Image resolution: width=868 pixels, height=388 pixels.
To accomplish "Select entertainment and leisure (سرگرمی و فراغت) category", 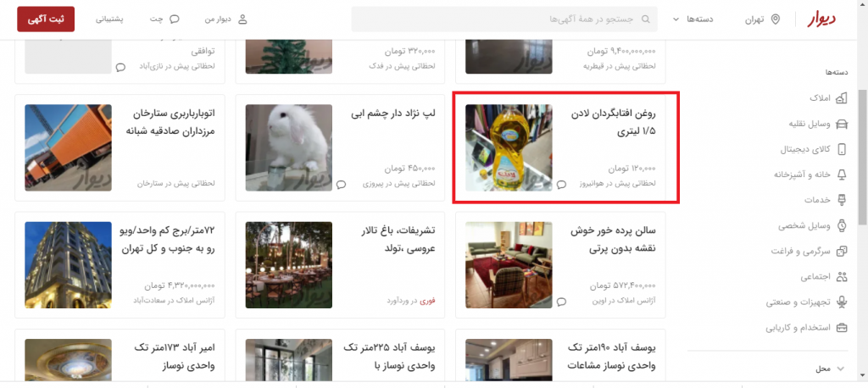I will 810,251.
